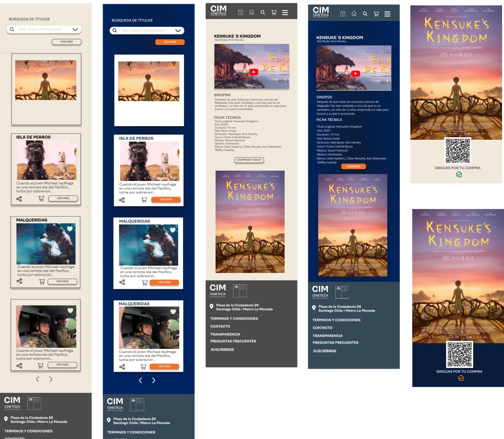Share the mother-and-baby Malqueridas card, dark blue screen
The height and width of the screenshot is (439, 504).
122,282
